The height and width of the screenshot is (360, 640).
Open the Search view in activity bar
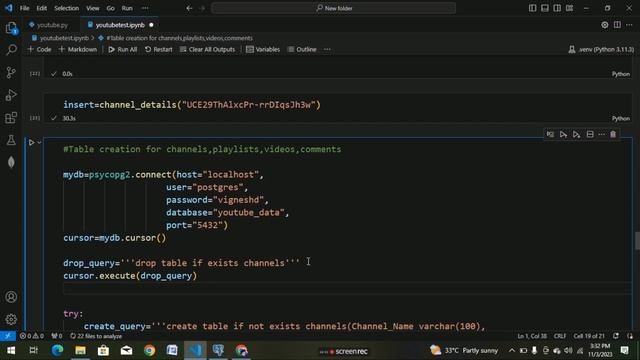11,50
